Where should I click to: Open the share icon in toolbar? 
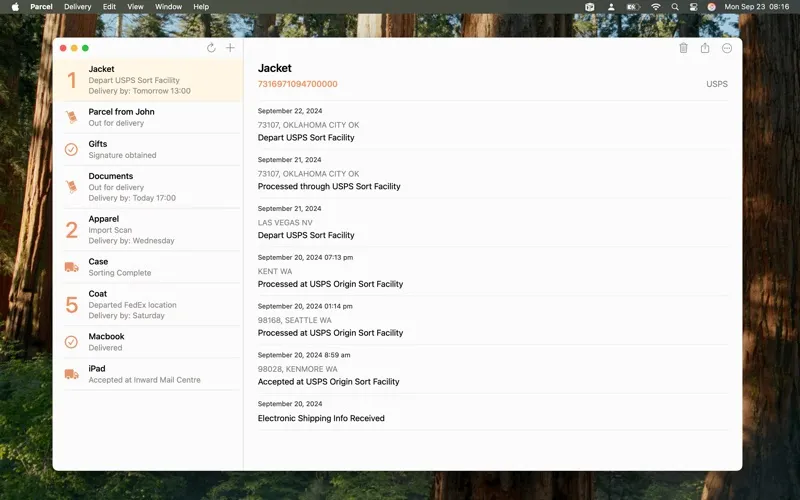(705, 48)
